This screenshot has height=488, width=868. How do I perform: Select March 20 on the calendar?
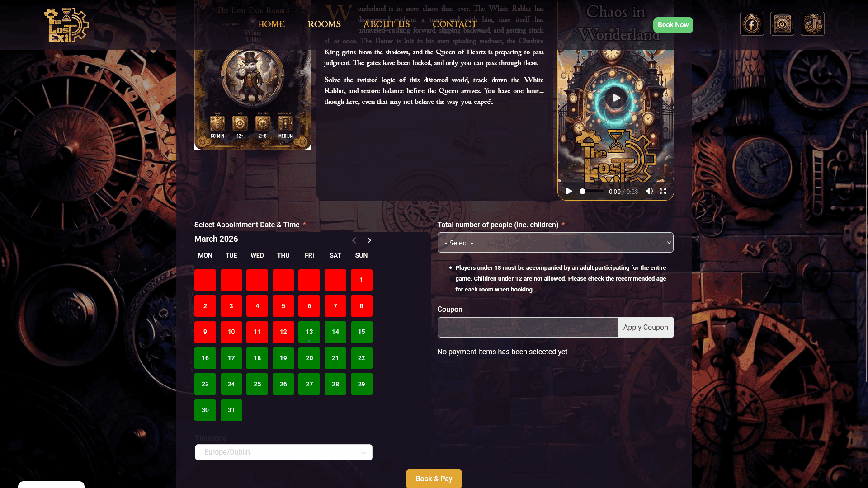pyautogui.click(x=309, y=358)
